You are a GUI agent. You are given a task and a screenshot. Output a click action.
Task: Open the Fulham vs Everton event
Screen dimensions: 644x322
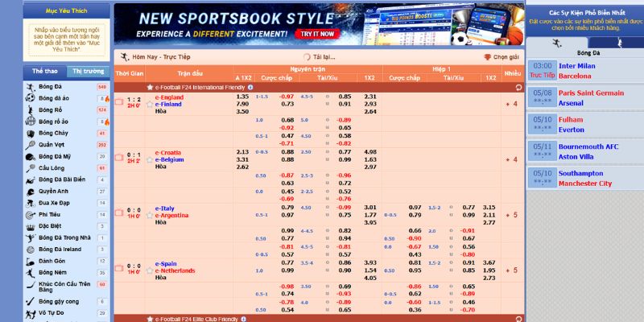[x=585, y=125]
